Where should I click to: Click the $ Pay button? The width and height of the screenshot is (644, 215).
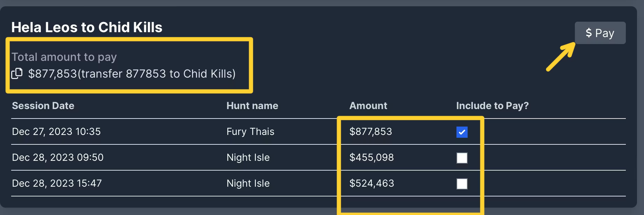(600, 33)
